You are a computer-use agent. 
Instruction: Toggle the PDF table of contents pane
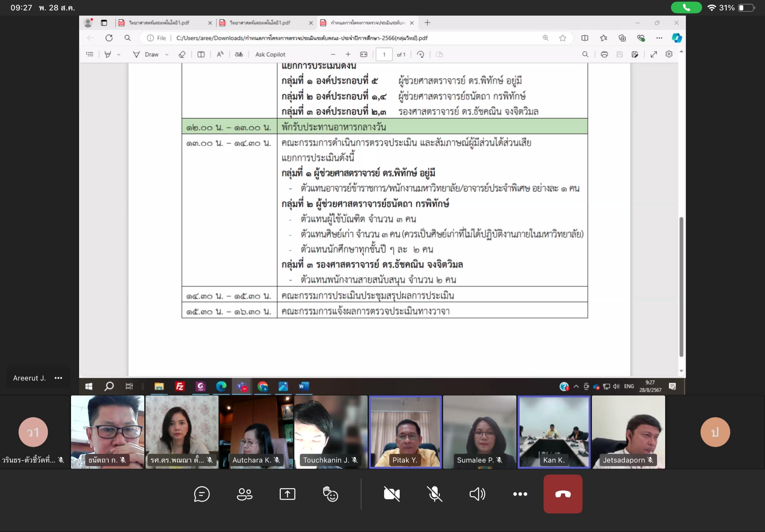pyautogui.click(x=90, y=55)
